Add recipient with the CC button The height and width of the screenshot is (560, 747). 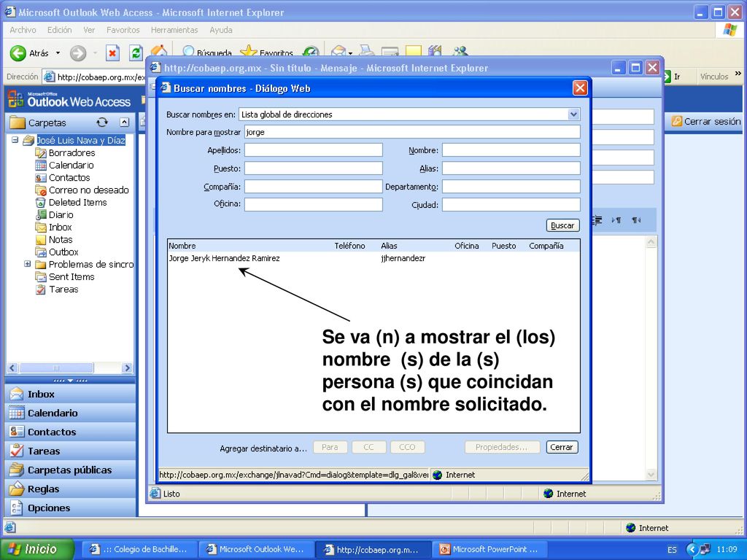tap(368, 447)
